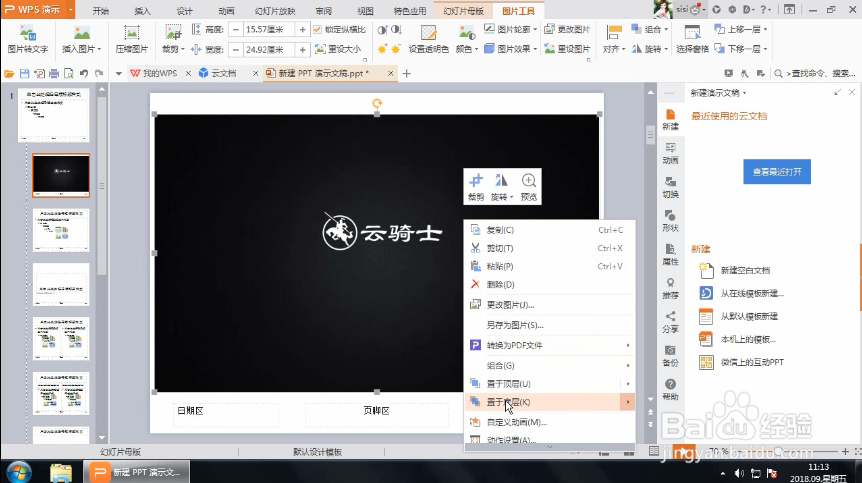Click the 查看最近打开 button
862x483 pixels.
tap(777, 172)
